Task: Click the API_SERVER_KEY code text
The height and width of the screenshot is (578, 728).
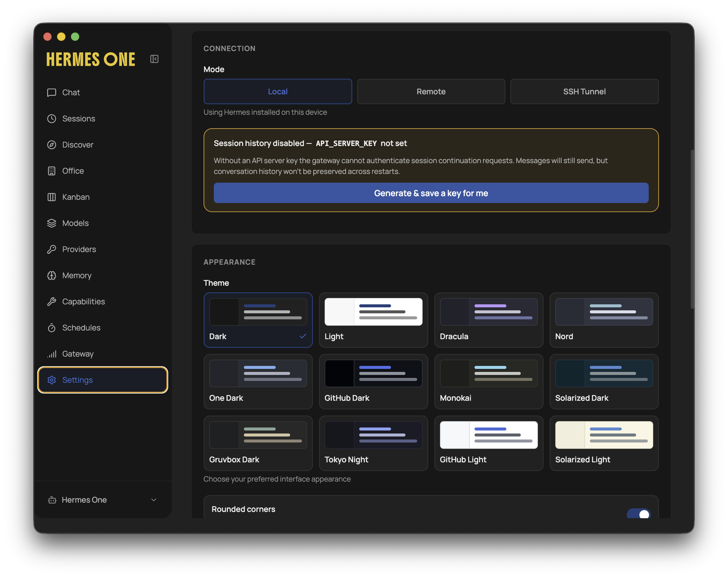Action: pyautogui.click(x=346, y=143)
